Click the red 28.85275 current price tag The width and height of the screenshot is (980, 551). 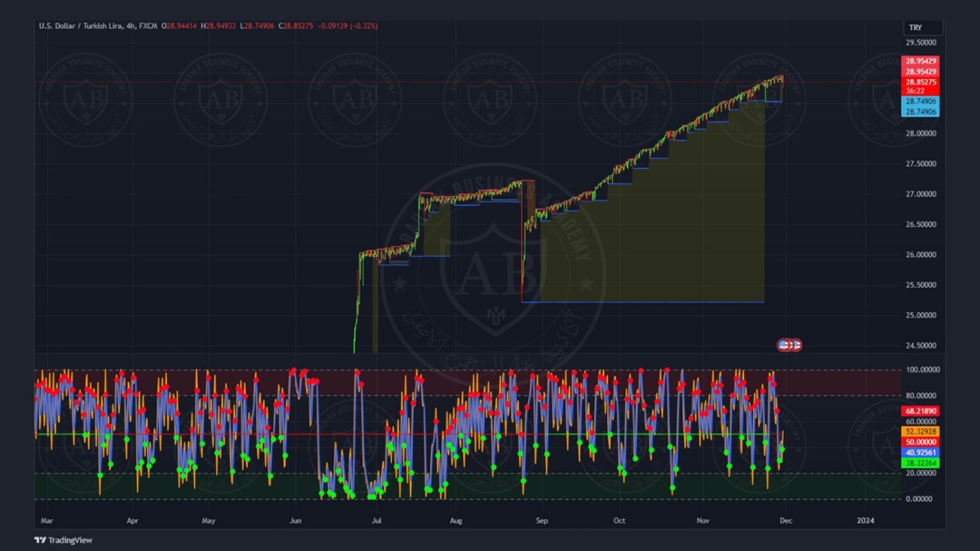click(x=920, y=82)
